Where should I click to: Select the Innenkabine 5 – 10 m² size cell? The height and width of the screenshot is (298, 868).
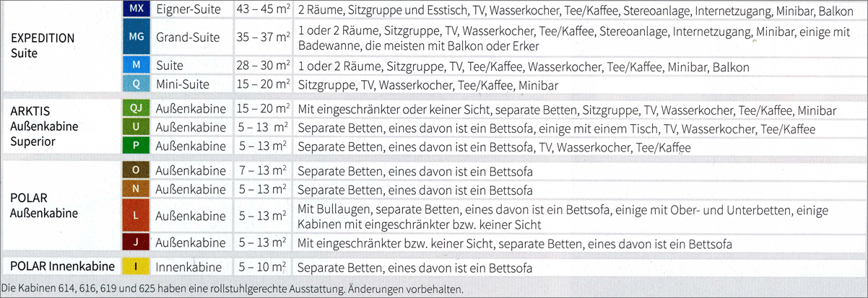tap(263, 268)
